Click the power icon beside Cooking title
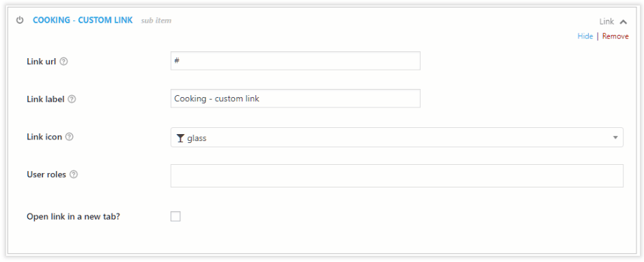 (x=20, y=20)
